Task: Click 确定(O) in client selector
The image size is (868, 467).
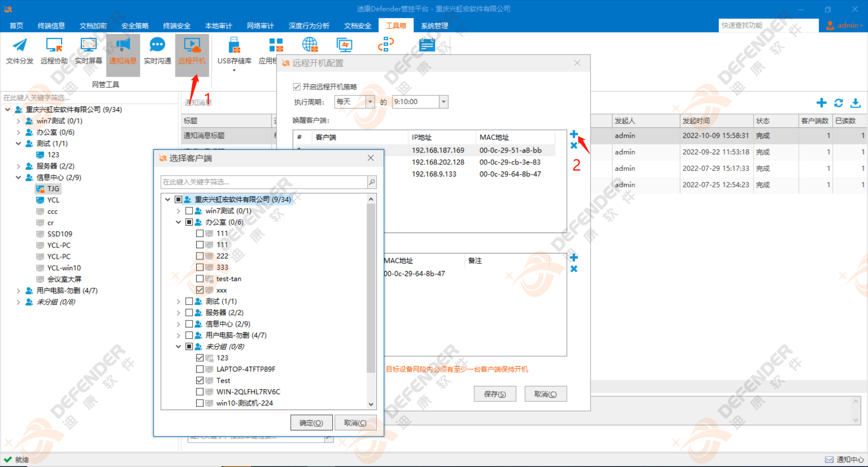Action: tap(311, 423)
